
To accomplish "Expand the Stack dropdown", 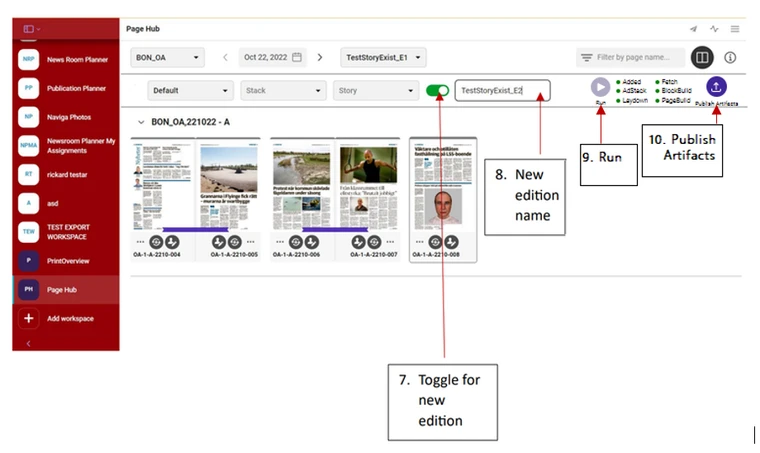I will [283, 91].
